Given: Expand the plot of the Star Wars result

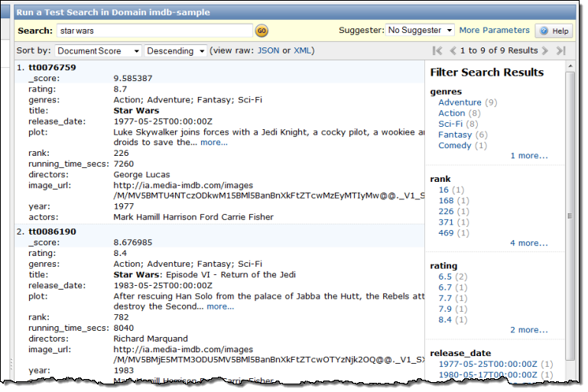Looking at the screenshot, I should click(214, 142).
